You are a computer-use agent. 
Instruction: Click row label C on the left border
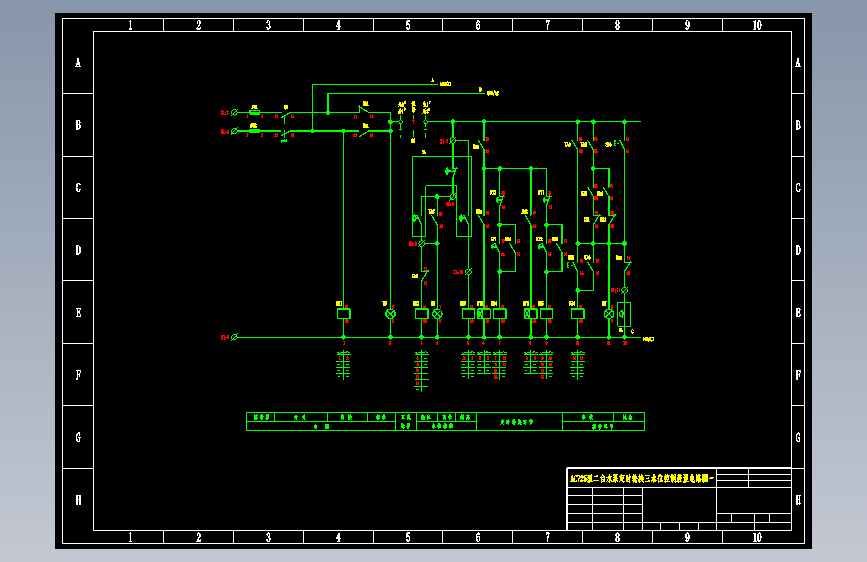point(78,188)
